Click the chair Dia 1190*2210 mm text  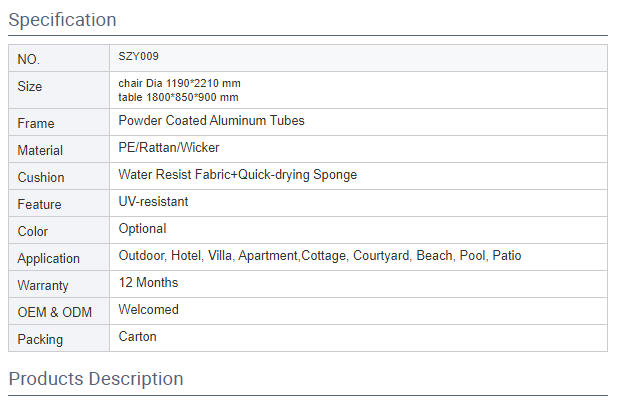[x=179, y=83]
